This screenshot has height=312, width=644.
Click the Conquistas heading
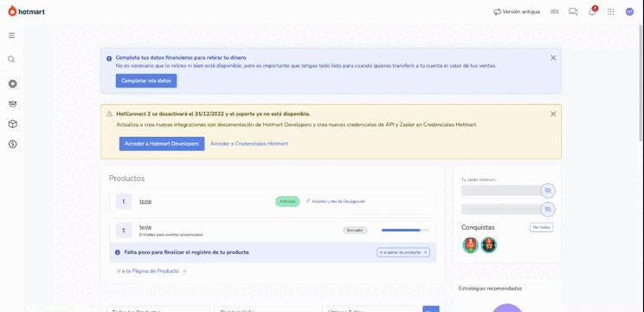pyautogui.click(x=478, y=227)
